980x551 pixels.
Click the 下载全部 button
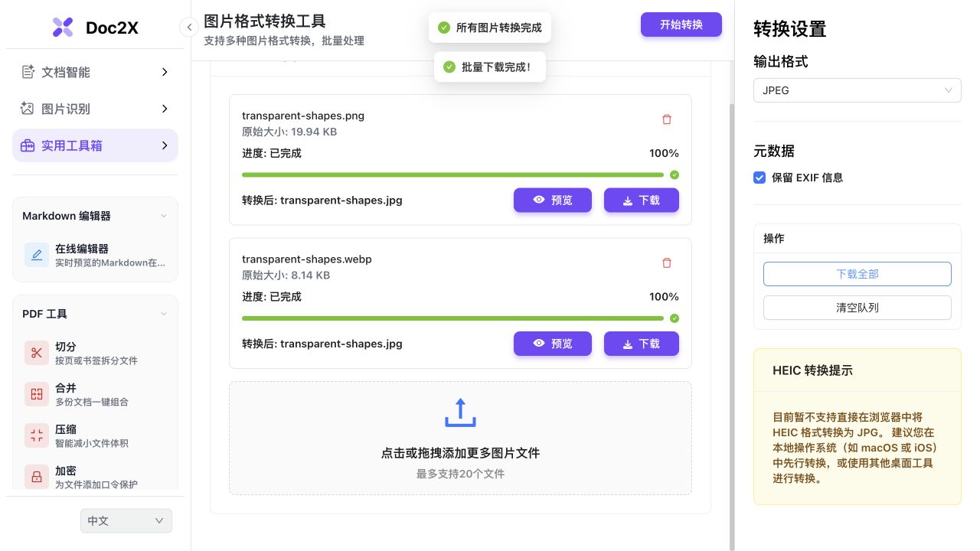857,274
